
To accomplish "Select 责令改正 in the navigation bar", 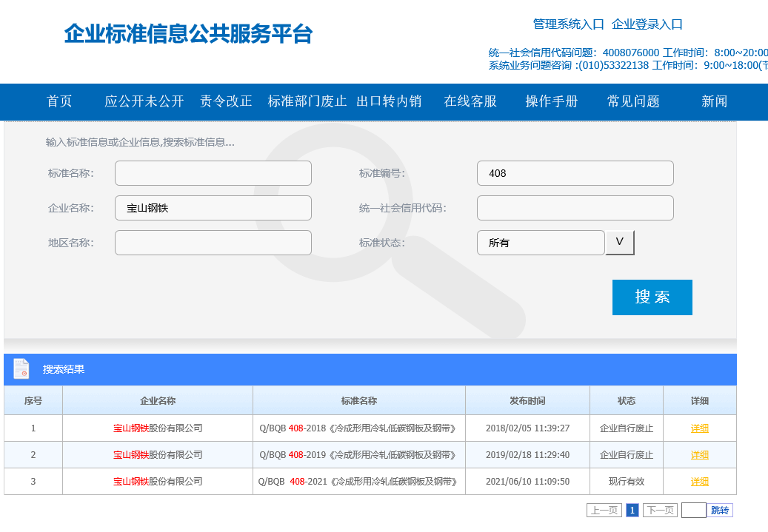I will click(x=226, y=101).
